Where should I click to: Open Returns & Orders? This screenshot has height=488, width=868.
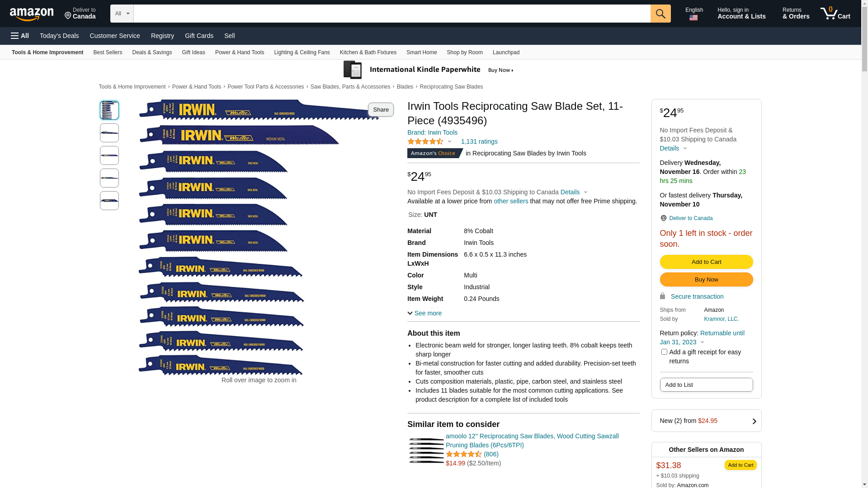(796, 14)
